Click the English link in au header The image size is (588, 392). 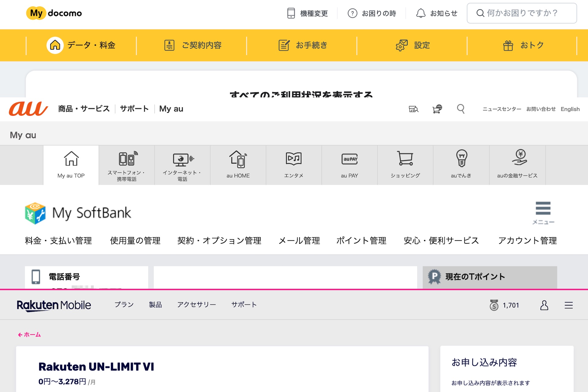pyautogui.click(x=570, y=109)
